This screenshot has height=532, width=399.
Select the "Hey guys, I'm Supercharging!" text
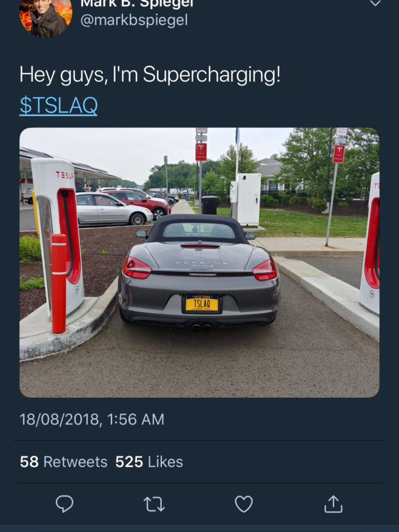[150, 75]
